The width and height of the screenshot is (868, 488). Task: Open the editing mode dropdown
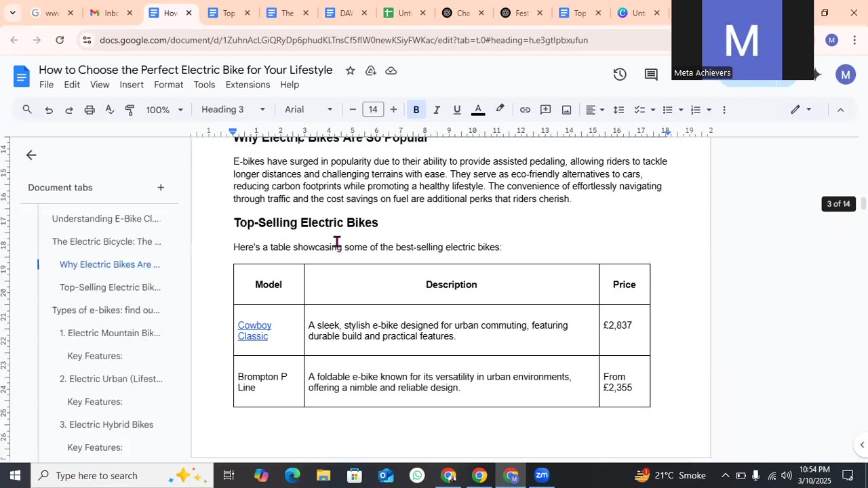[x=801, y=110]
